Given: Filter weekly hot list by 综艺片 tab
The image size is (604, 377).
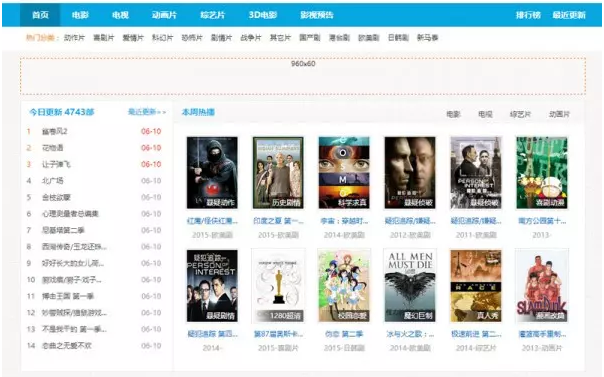Looking at the screenshot, I should [x=520, y=114].
